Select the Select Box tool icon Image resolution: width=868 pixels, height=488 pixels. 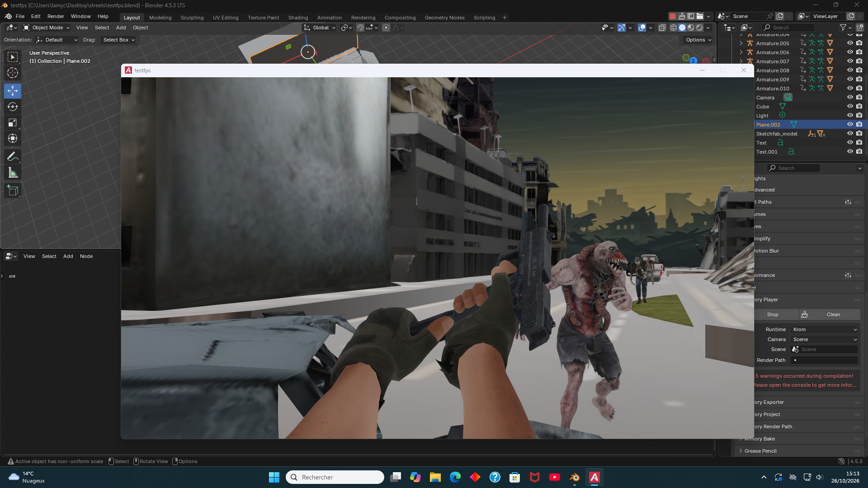[13, 57]
